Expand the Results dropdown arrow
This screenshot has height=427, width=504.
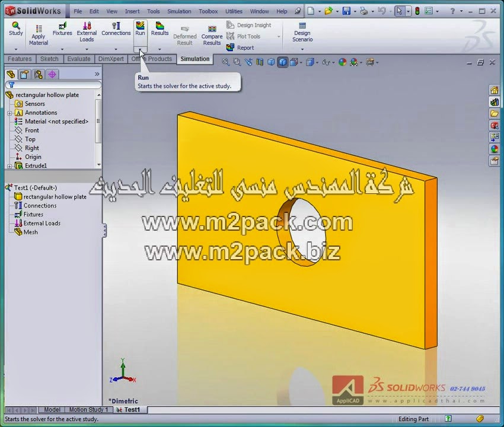click(160, 49)
